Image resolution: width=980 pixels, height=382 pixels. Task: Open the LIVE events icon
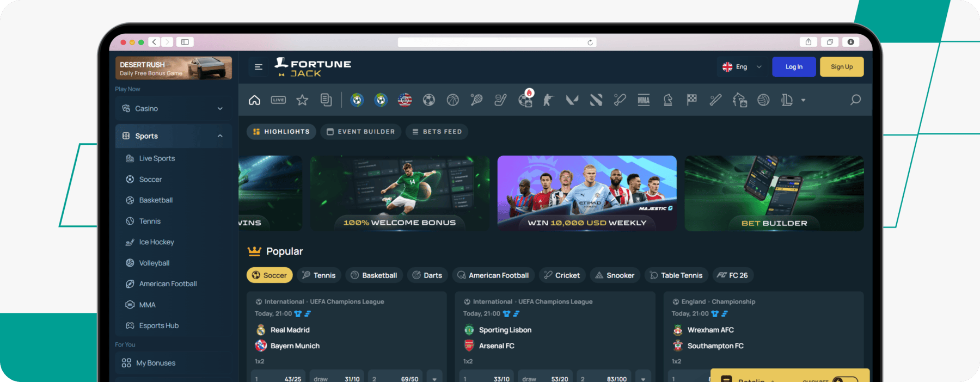tap(278, 100)
